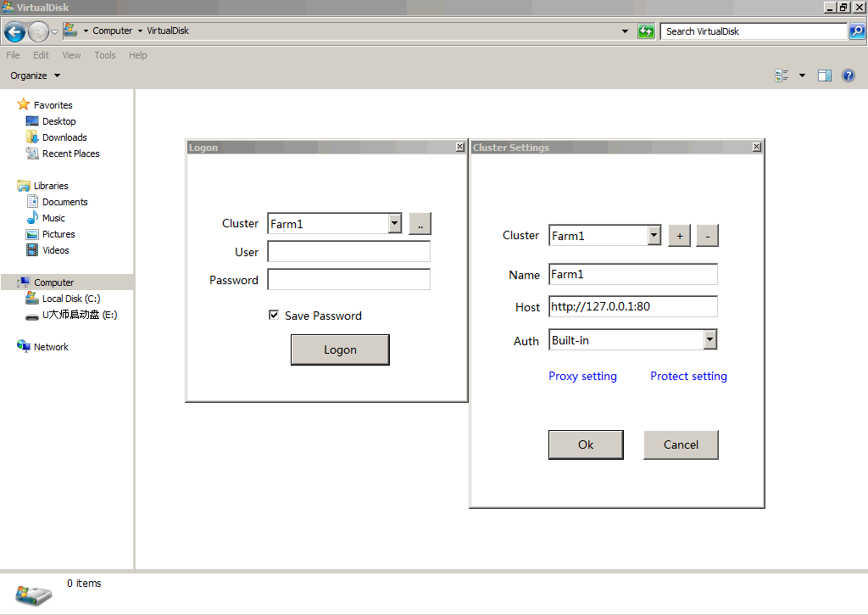868x615 pixels.
Task: Change view using the view icon
Action: (782, 75)
